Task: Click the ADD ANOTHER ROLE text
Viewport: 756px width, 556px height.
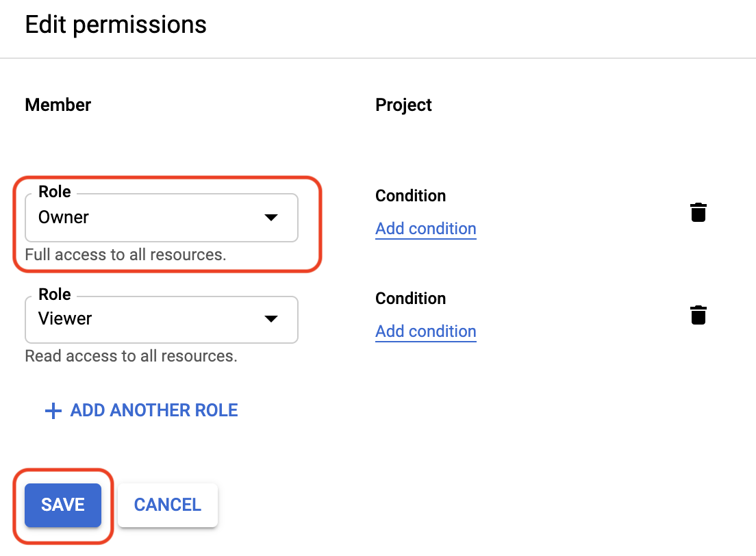Action: click(154, 410)
